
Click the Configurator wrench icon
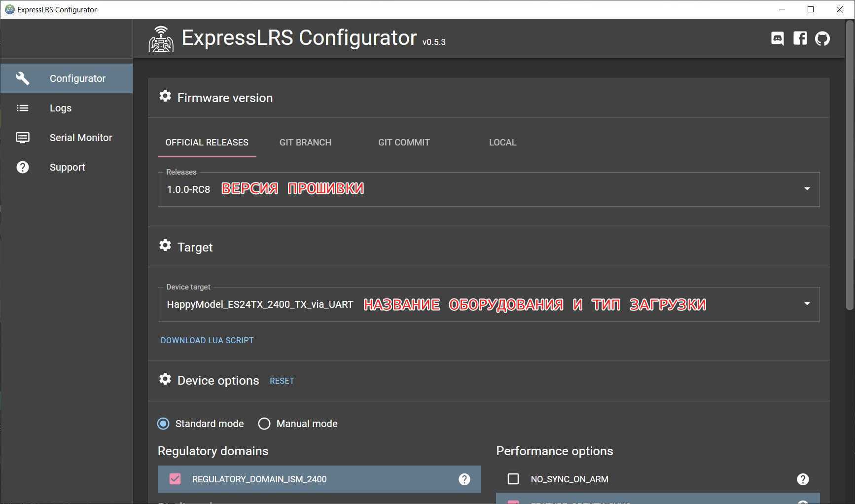pyautogui.click(x=23, y=78)
